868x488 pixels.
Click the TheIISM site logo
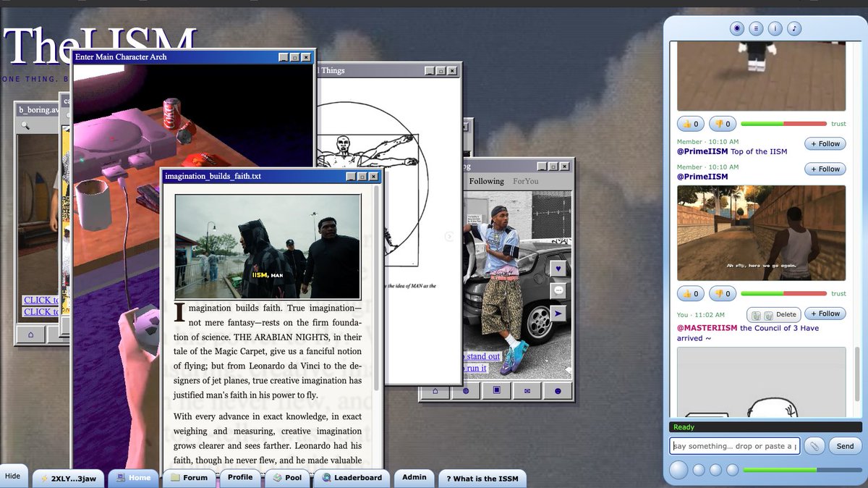100,46
